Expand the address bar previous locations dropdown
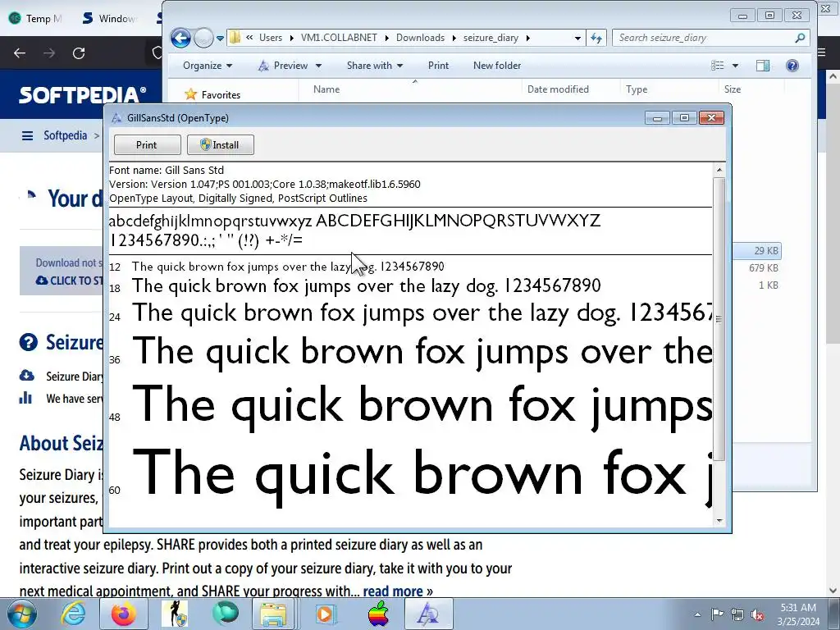 tap(577, 38)
